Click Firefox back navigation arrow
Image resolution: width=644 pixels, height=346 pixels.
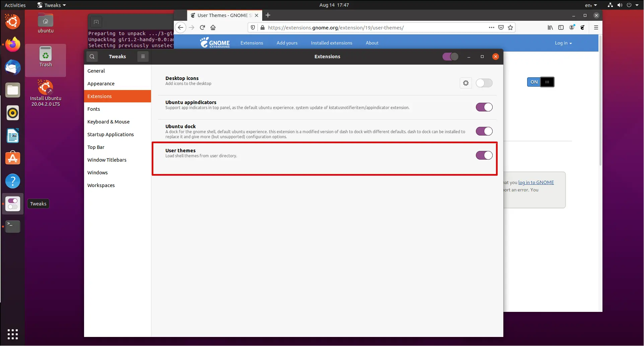[181, 27]
